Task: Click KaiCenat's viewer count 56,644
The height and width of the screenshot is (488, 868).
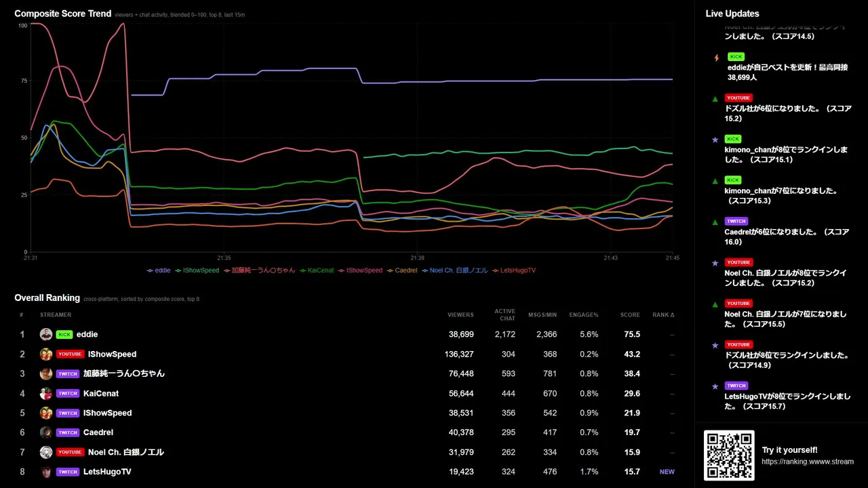Action: [x=461, y=393]
